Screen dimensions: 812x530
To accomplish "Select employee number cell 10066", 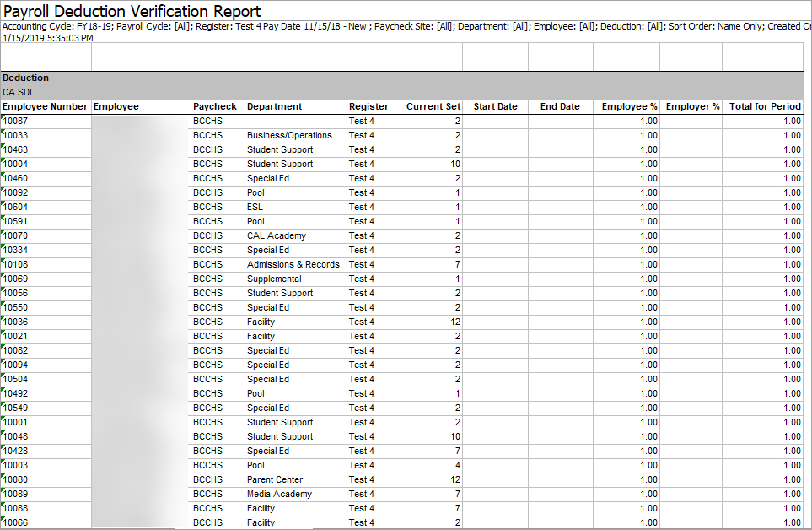I will 16,523.
